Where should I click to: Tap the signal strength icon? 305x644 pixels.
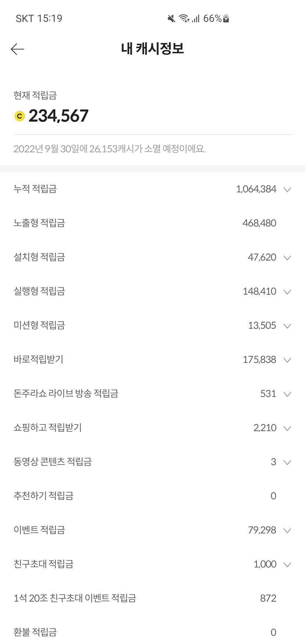[x=195, y=18]
